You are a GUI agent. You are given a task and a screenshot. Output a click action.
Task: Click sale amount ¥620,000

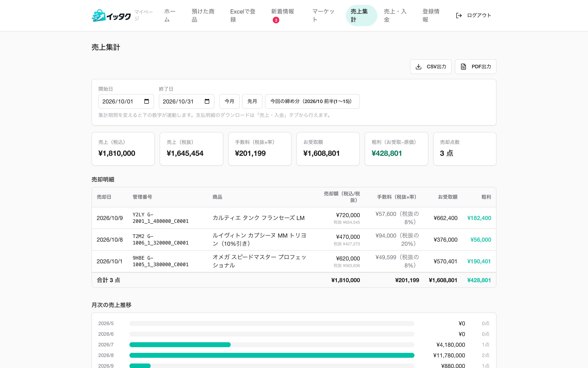348,258
